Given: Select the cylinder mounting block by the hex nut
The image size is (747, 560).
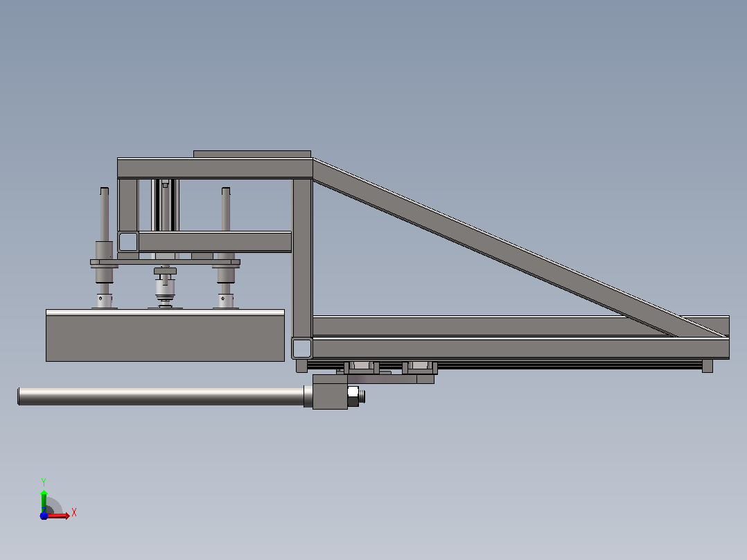Looking at the screenshot, I should 330,392.
